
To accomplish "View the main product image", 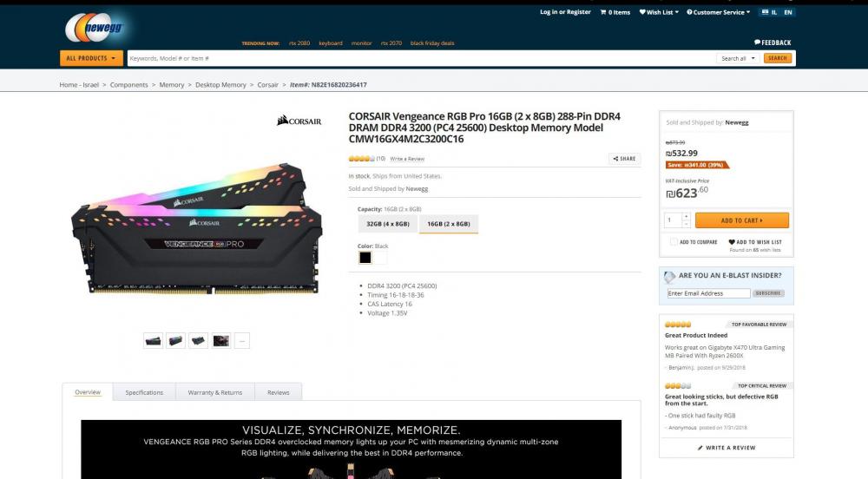I will click(196, 228).
